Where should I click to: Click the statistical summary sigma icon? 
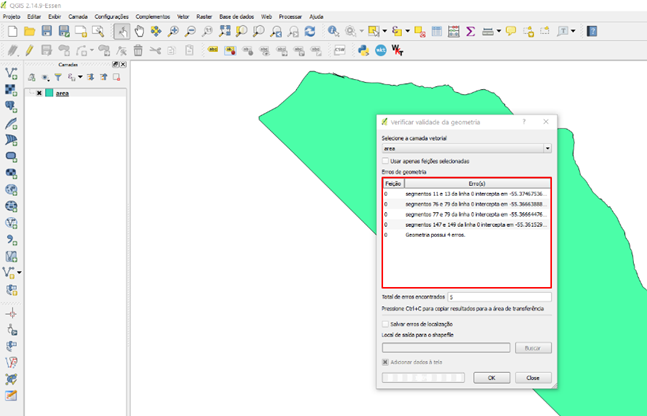click(x=470, y=31)
